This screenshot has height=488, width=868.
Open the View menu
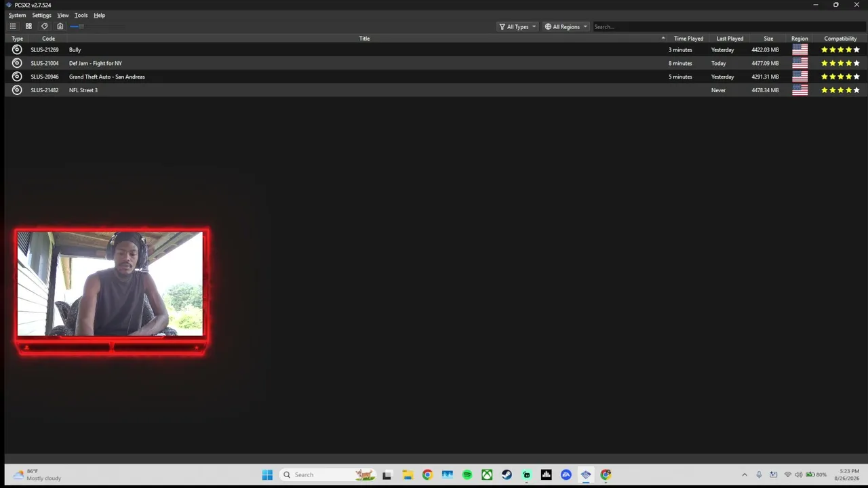click(x=63, y=15)
